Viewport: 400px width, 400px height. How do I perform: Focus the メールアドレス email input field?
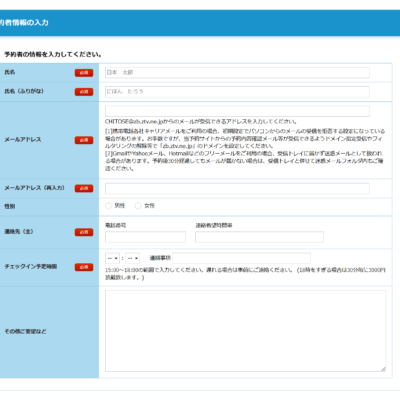tap(237, 111)
